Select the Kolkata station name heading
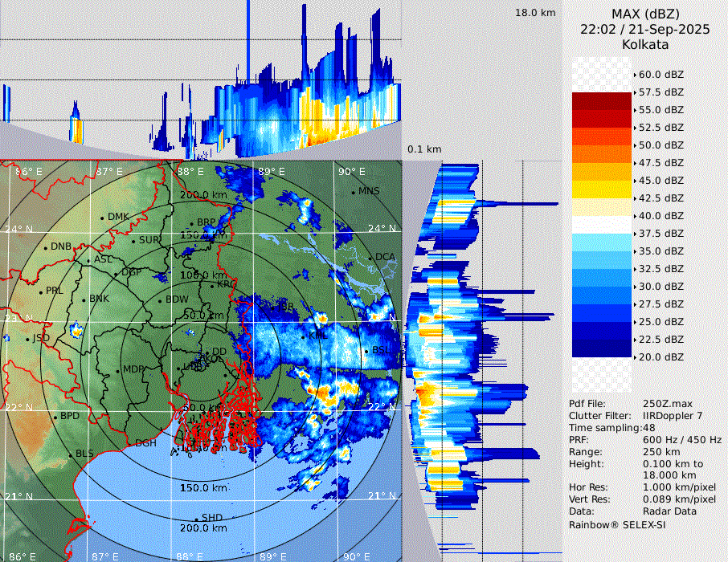The width and height of the screenshot is (728, 562). 645,45
